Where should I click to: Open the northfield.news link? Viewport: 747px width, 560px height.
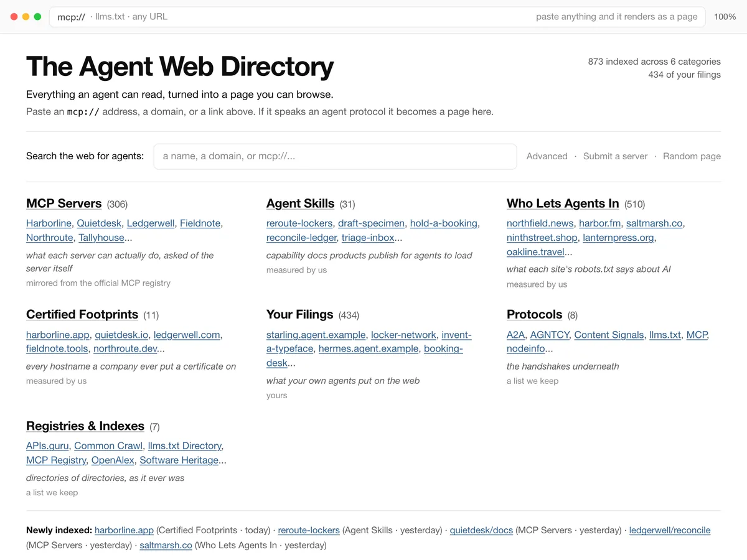point(540,223)
